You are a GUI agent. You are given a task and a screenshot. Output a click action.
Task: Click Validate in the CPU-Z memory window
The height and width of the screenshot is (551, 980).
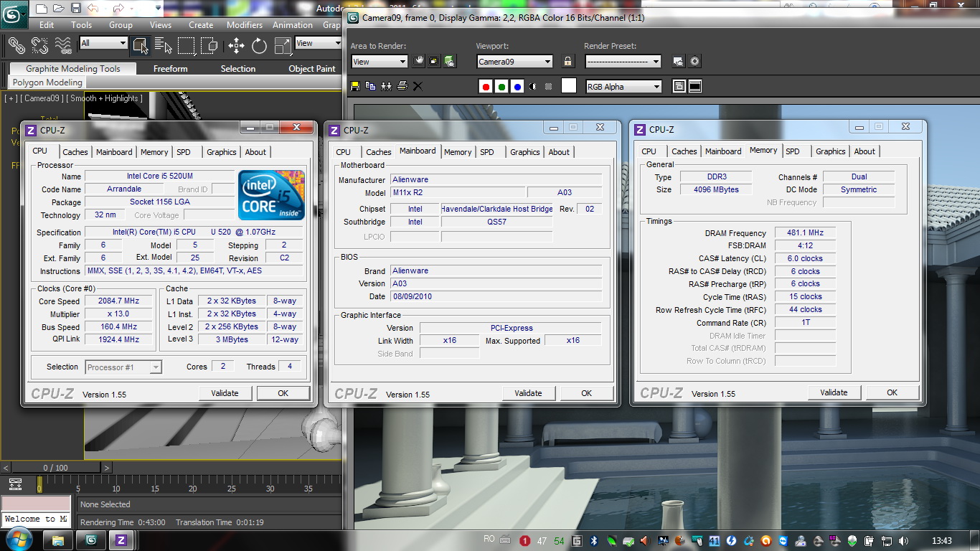coord(834,392)
